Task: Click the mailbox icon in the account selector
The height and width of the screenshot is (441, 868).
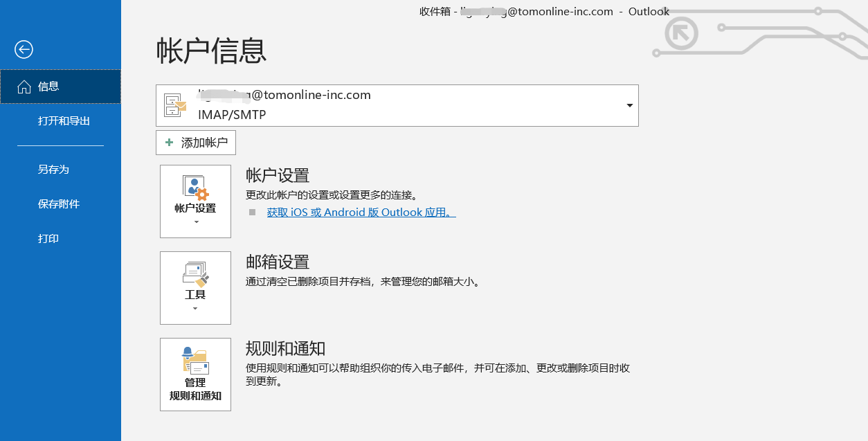Action: [175, 105]
